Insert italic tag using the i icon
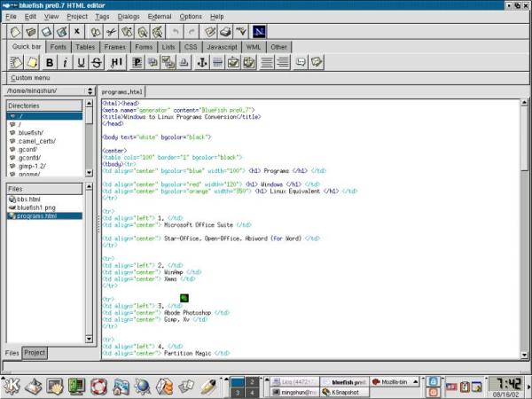The image size is (532, 399). 65,62
